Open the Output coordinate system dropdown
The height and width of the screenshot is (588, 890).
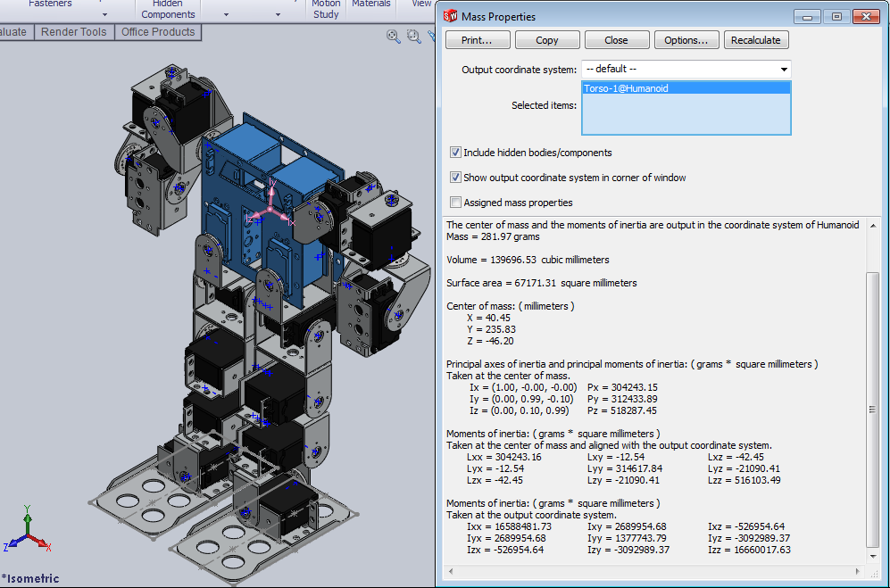tap(783, 69)
